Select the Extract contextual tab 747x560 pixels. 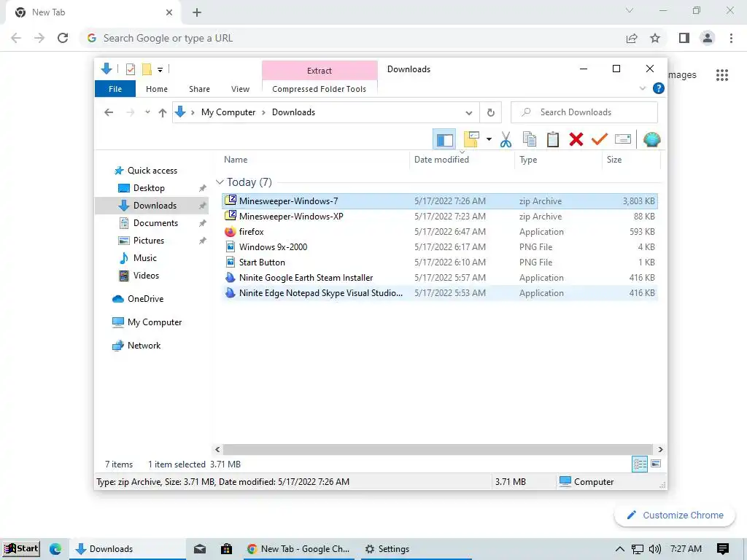(x=320, y=71)
